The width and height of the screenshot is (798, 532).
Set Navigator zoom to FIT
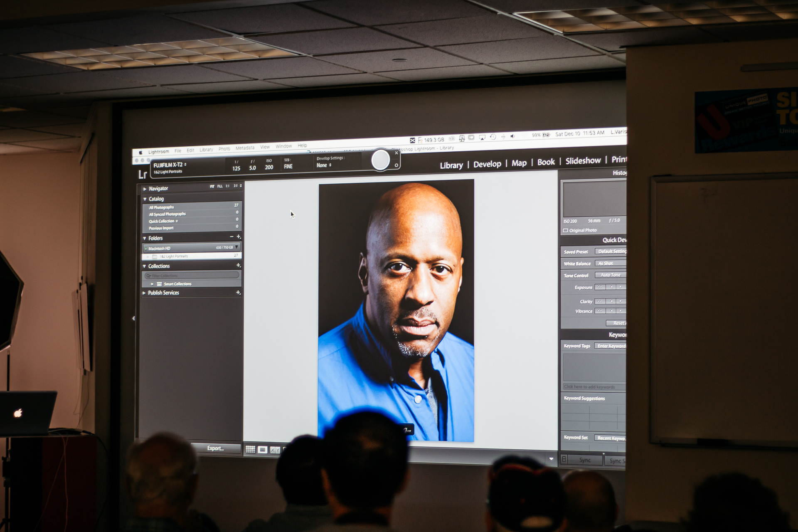coord(212,187)
